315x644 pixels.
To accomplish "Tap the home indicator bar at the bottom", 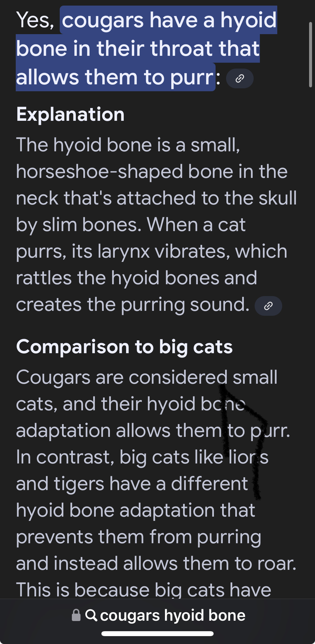I will (x=157, y=633).
